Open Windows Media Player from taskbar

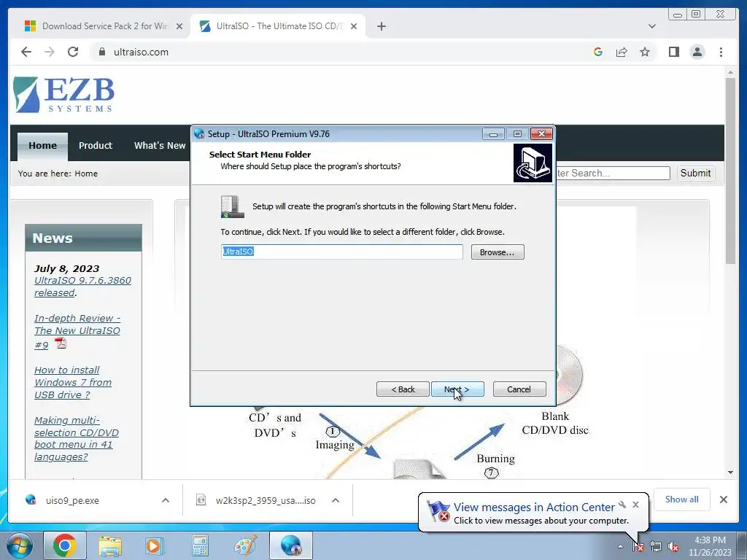click(x=155, y=545)
